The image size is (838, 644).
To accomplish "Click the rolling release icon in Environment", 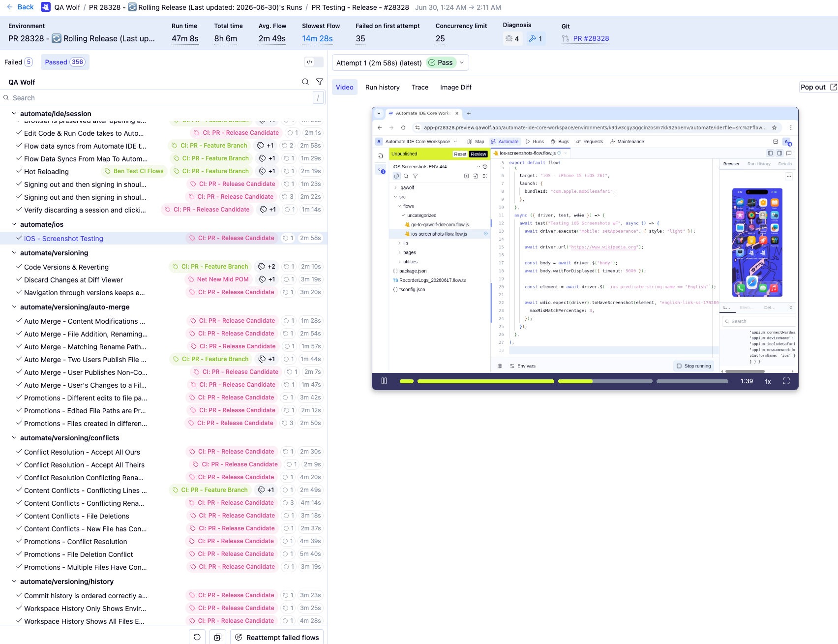I will [57, 38].
